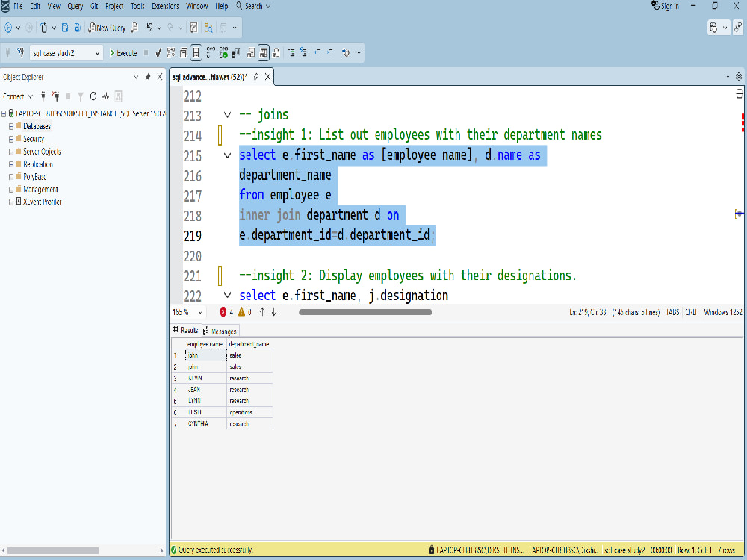This screenshot has height=560, width=747.
Task: Click the Change Connection plug icon
Action: pyautogui.click(x=20, y=53)
